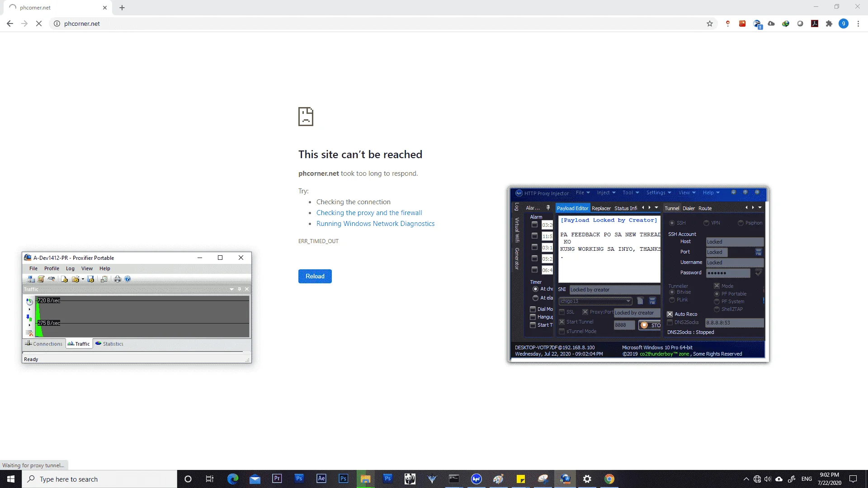Toggle the 11:5 alarm checkbox
The image size is (868, 488).
pos(534,236)
